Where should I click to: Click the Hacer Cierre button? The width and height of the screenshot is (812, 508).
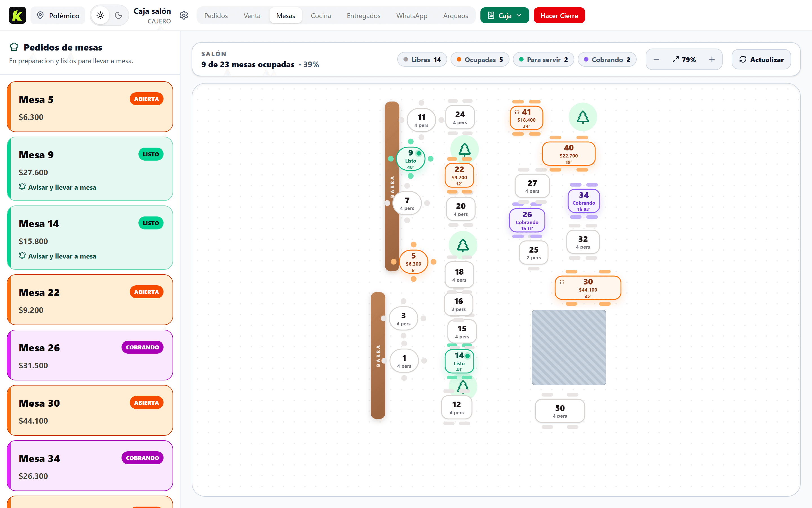coord(559,16)
